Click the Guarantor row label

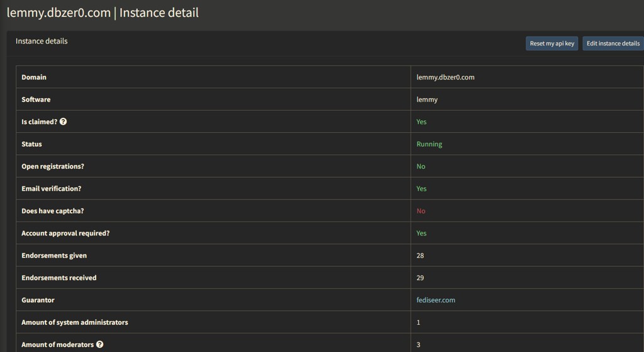(x=38, y=300)
